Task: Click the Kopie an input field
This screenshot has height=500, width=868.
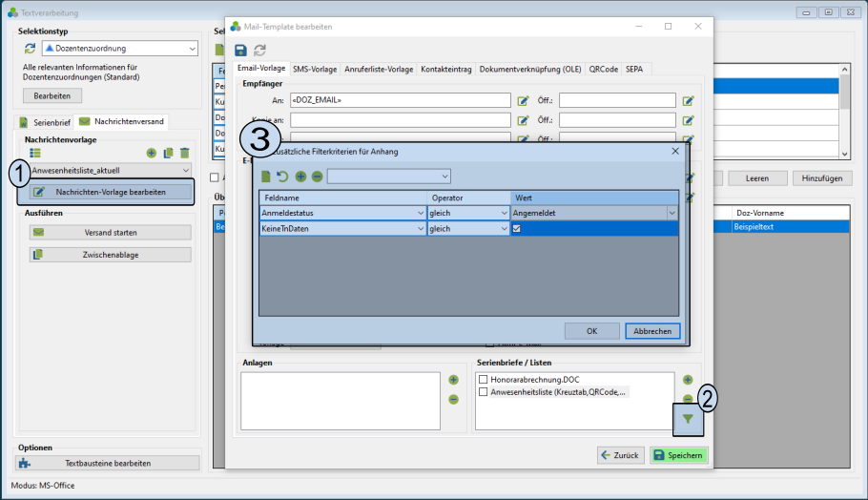Action: pyautogui.click(x=401, y=120)
